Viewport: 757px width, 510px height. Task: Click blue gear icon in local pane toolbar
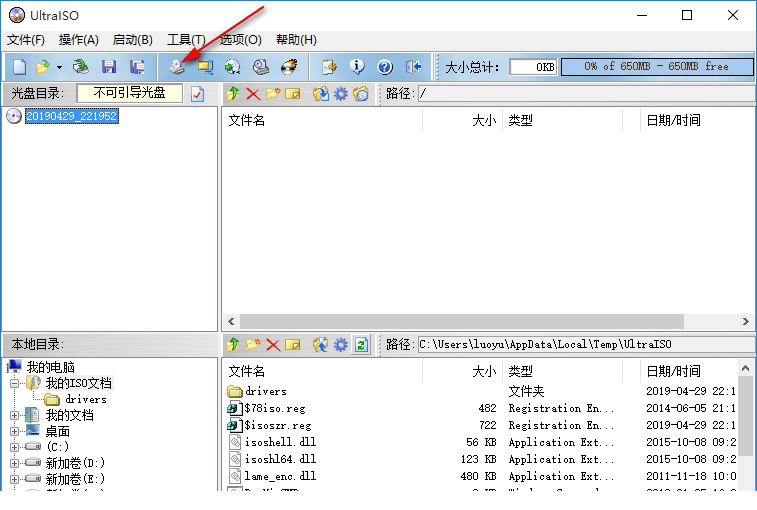(x=341, y=345)
